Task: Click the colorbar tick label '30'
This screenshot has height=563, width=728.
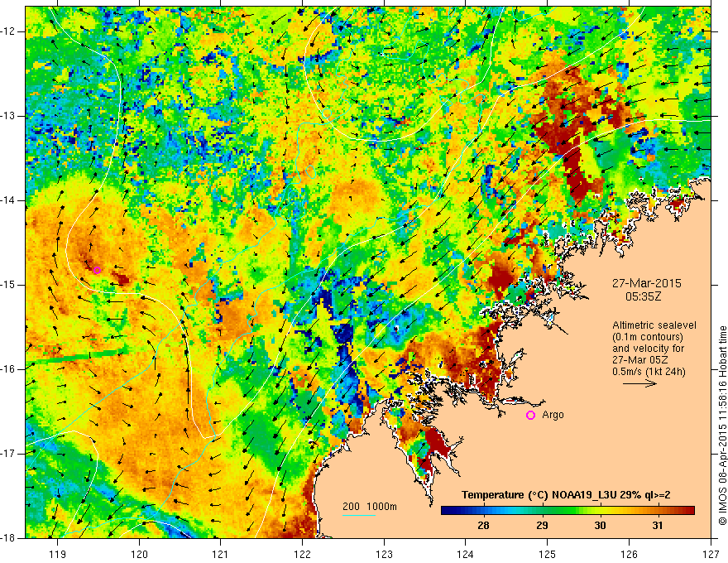Action: coord(601,526)
